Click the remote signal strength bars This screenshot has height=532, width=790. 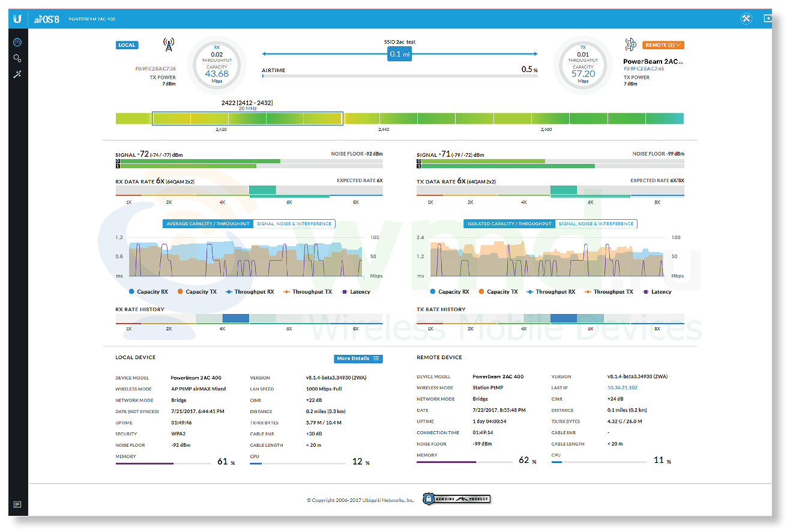click(x=550, y=163)
